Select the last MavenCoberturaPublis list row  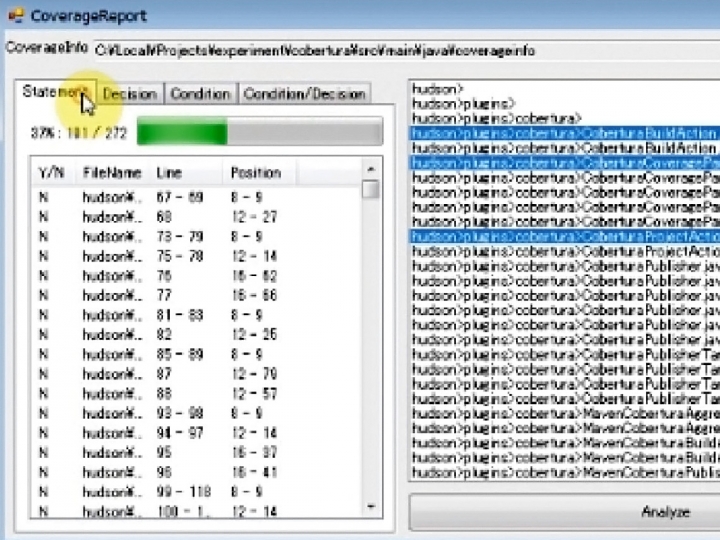(565, 472)
